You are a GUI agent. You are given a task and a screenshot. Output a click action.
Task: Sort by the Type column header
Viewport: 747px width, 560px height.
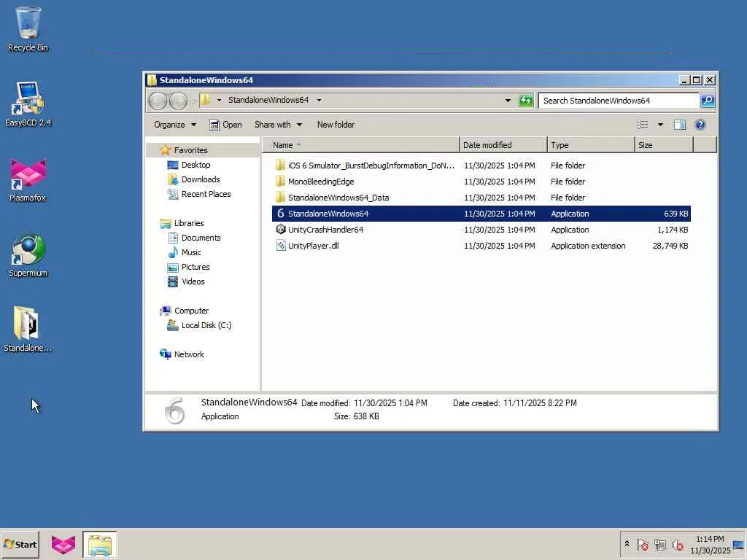click(x=591, y=145)
